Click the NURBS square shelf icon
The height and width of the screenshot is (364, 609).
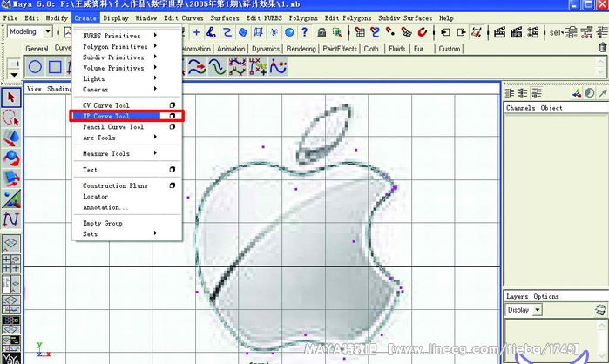pyautogui.click(x=55, y=67)
